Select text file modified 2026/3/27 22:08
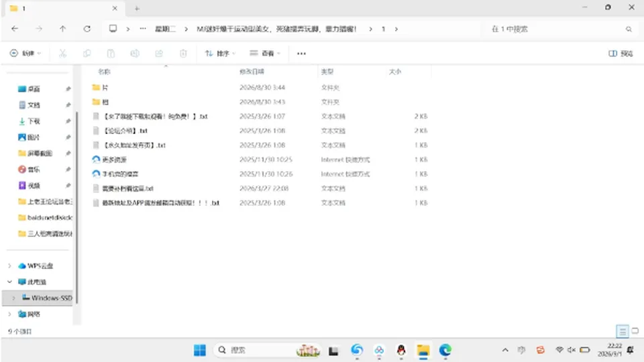This screenshot has height=362, width=644. click(260, 188)
